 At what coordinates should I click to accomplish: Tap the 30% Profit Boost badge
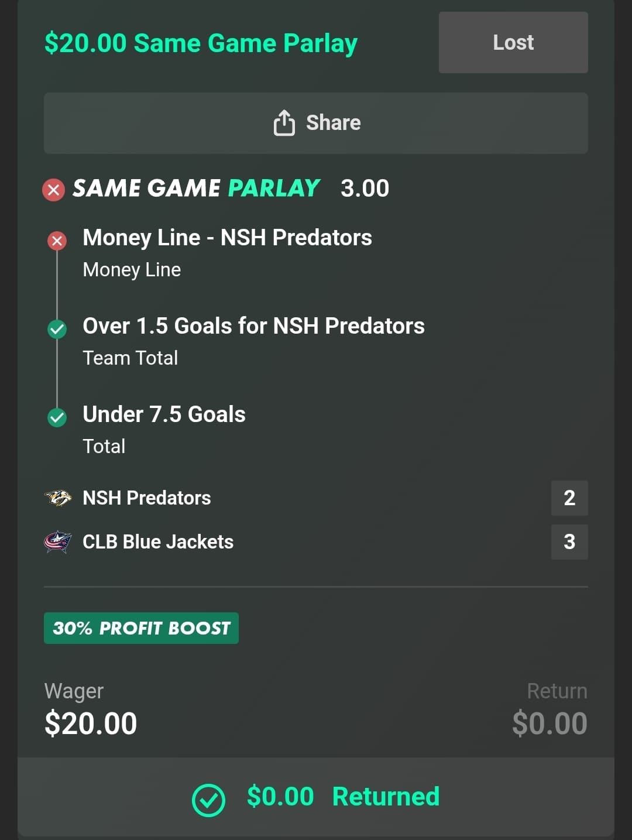141,628
